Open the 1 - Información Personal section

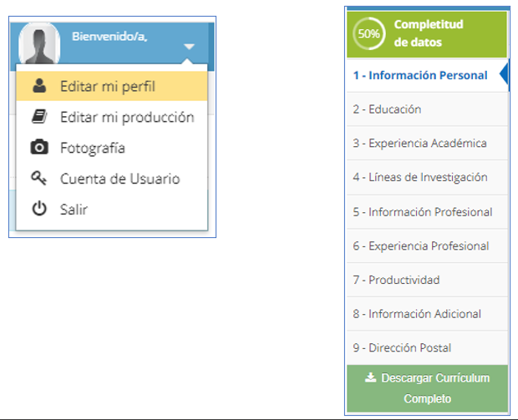click(x=427, y=75)
